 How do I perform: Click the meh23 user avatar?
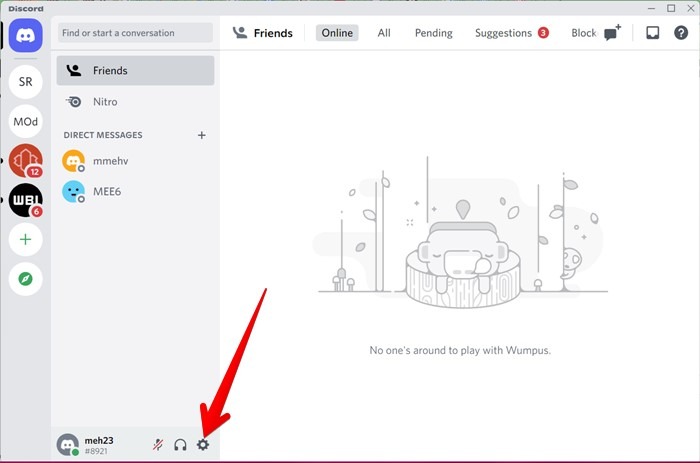(x=68, y=445)
